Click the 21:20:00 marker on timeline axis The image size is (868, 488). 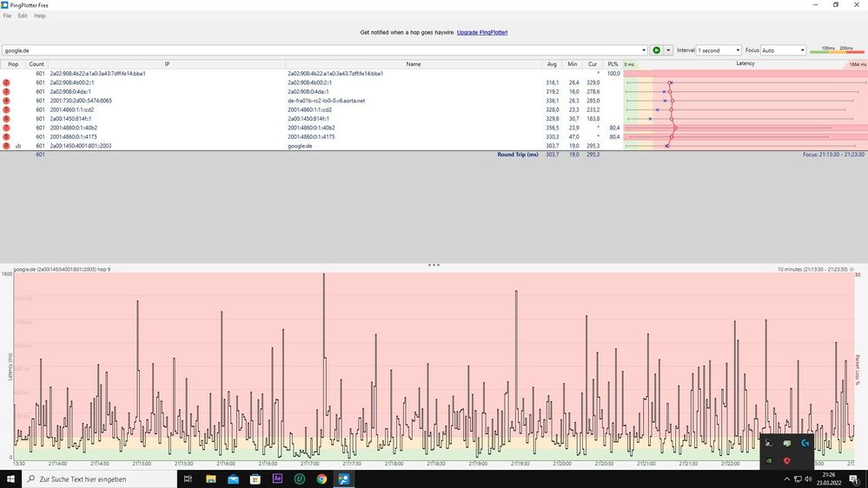pyautogui.click(x=562, y=464)
